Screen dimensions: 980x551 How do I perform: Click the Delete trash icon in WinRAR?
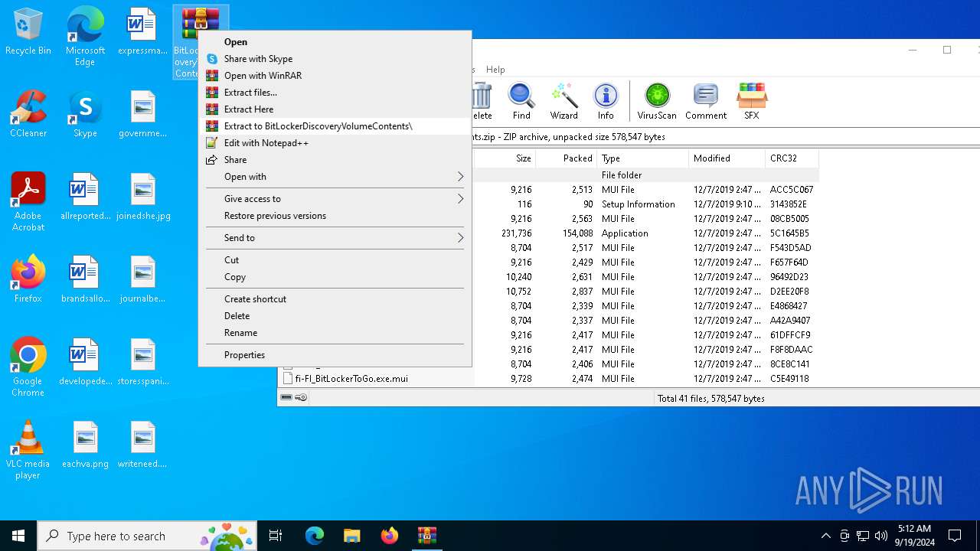482,102
